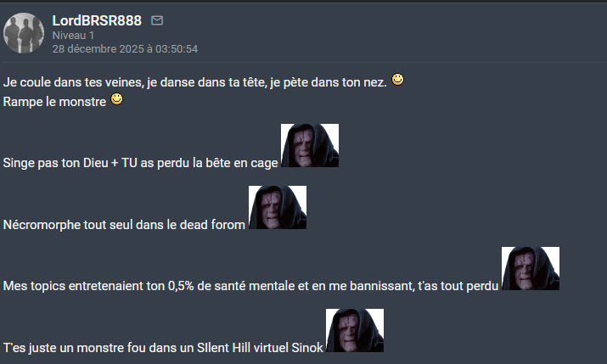Viewport: 607px width, 364px height.
Task: Click the line starting 'Singe pas ton Dieu'
Action: coord(141,163)
